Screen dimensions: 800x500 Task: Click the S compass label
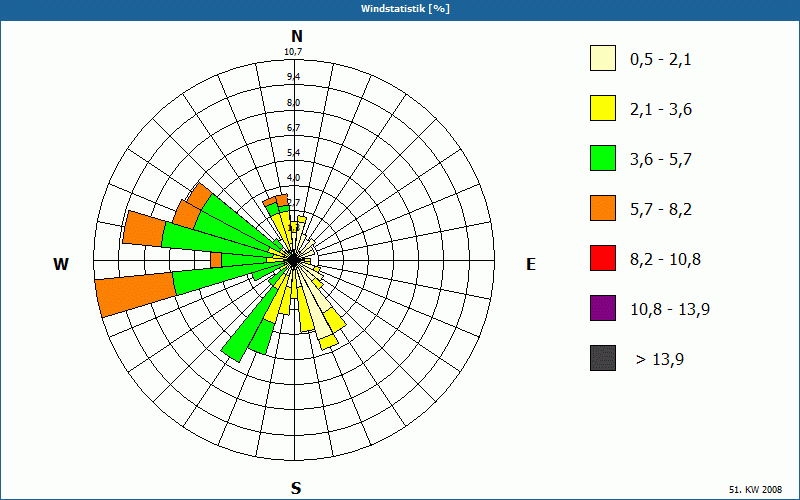[296, 488]
